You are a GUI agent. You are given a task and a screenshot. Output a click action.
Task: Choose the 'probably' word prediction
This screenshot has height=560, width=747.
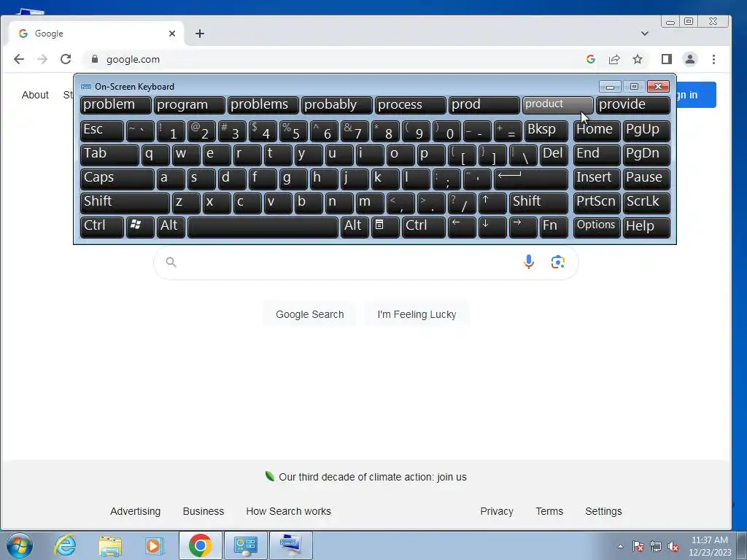click(337, 105)
